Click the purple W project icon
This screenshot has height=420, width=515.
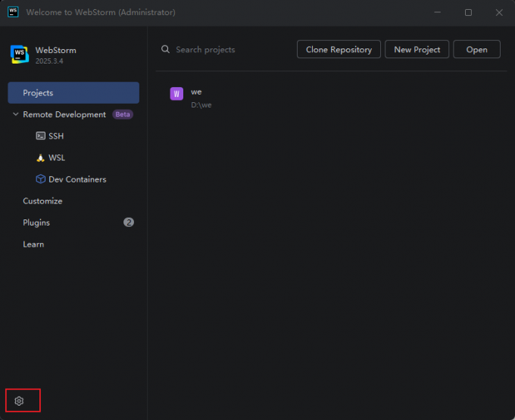tap(176, 94)
